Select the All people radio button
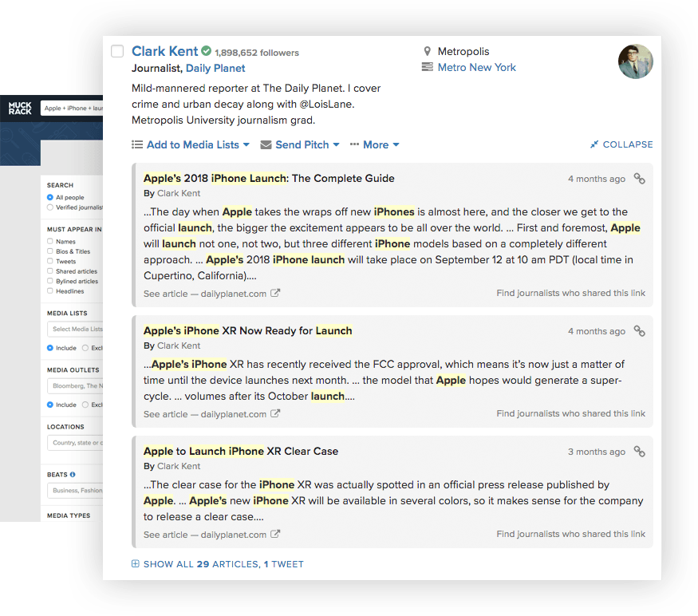Viewport: 698px width, 616px height. click(x=50, y=197)
